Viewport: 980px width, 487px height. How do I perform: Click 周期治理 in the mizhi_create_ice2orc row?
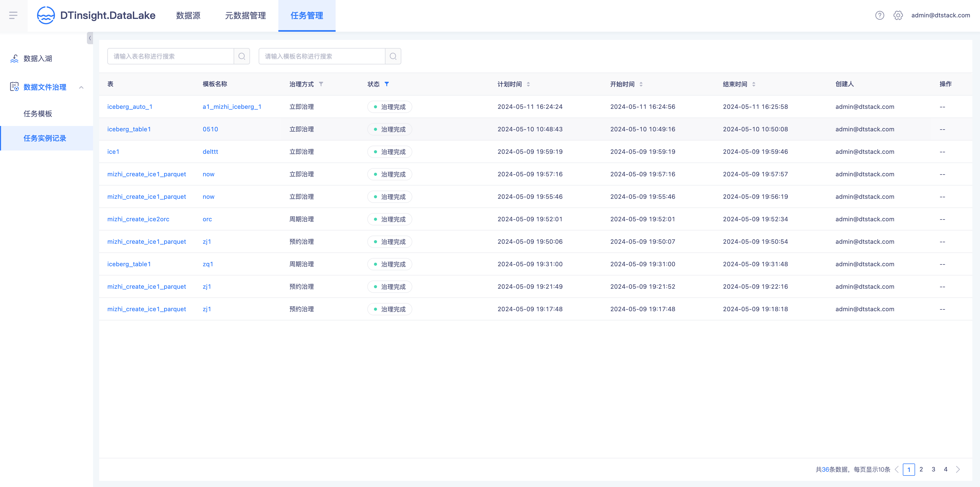(302, 219)
